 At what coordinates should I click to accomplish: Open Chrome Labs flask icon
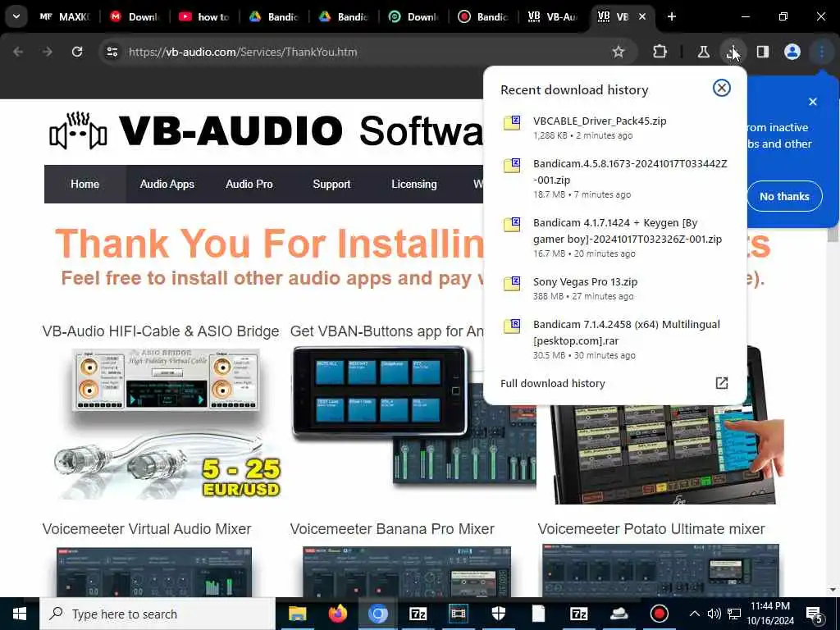tap(703, 52)
